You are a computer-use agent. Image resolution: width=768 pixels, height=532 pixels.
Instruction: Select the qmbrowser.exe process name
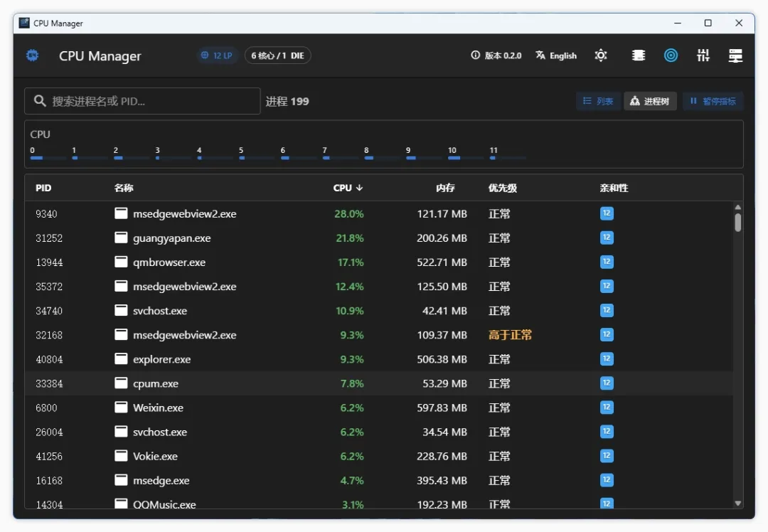[x=169, y=262]
